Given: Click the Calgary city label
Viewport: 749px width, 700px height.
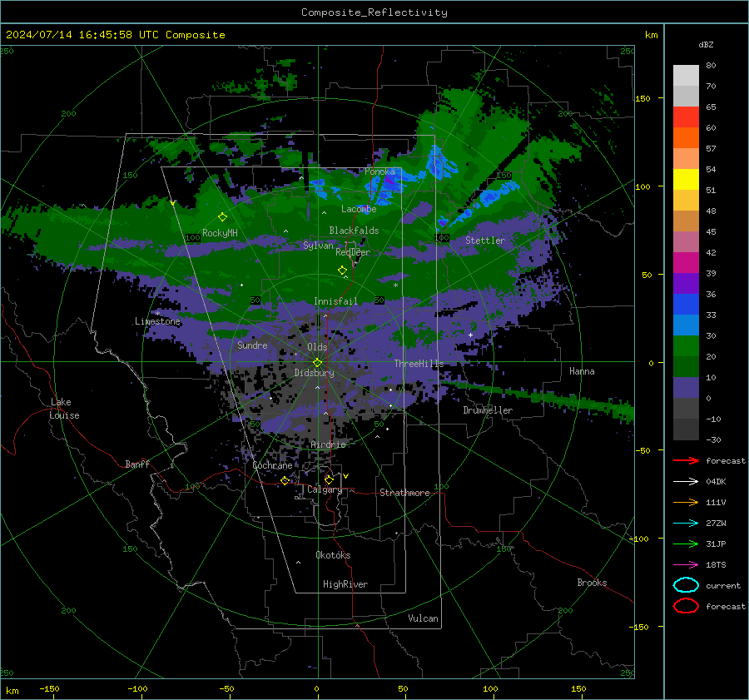Looking at the screenshot, I should click(325, 489).
